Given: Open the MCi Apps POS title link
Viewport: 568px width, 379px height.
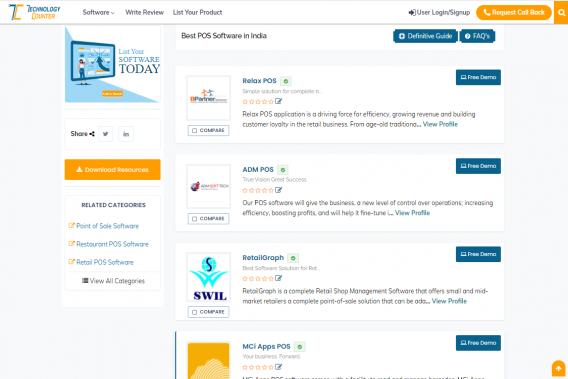Looking at the screenshot, I should (x=266, y=346).
